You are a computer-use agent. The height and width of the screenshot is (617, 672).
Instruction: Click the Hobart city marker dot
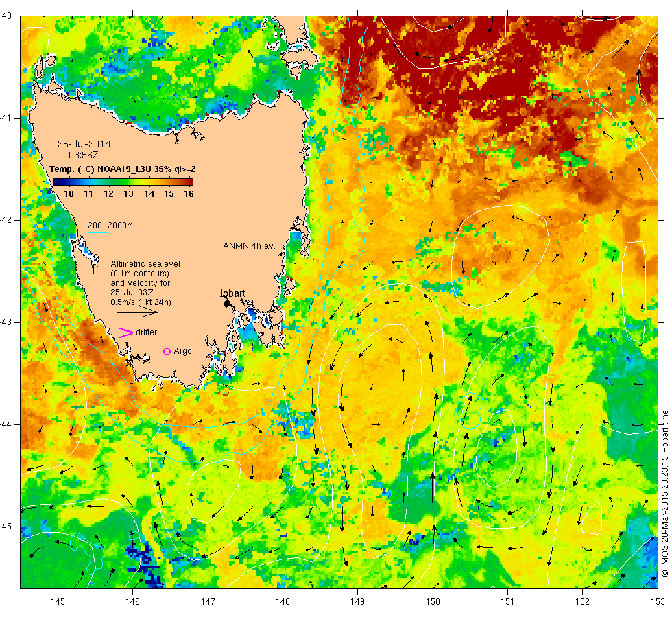tap(227, 304)
